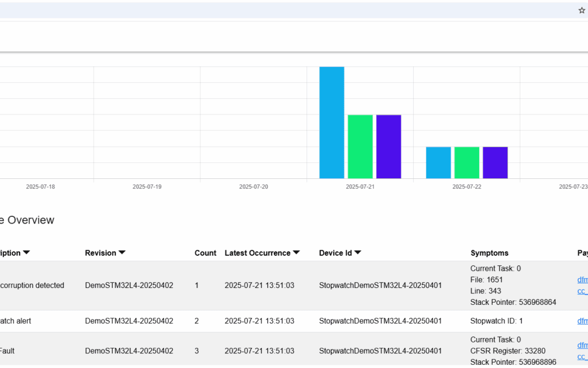Viewport: 588px width, 368px height.
Task: Click timestamp in the Stopwatch alert row
Action: pos(260,321)
